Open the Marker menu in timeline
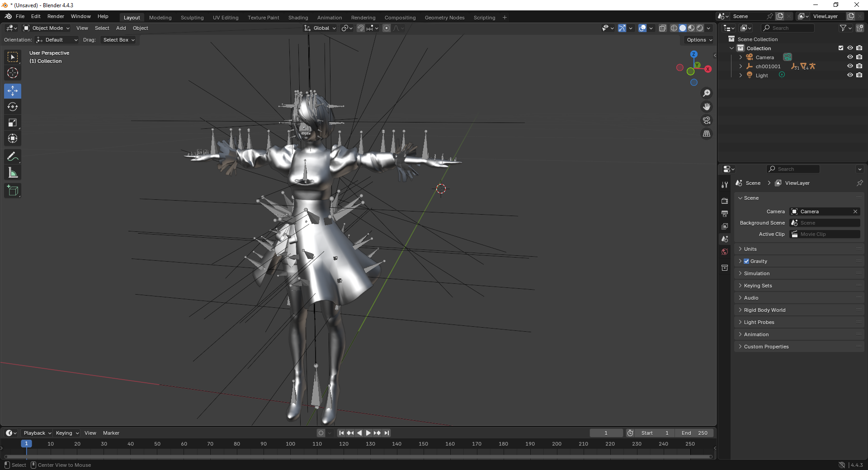Viewport: 868px width, 470px height. pos(111,433)
